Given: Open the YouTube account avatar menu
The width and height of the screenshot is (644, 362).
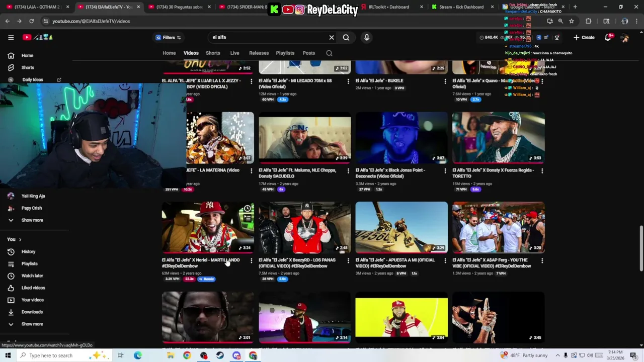Looking at the screenshot, I should click(625, 37).
